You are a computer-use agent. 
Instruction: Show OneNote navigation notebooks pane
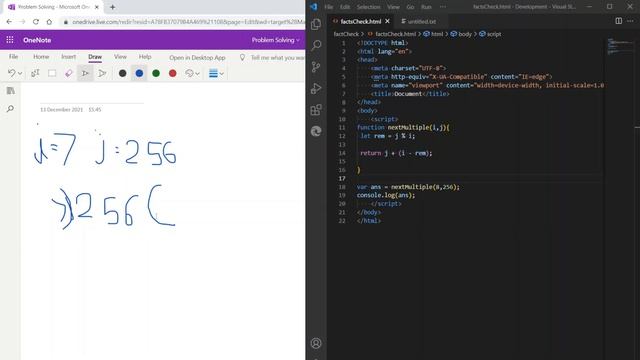[x=11, y=91]
